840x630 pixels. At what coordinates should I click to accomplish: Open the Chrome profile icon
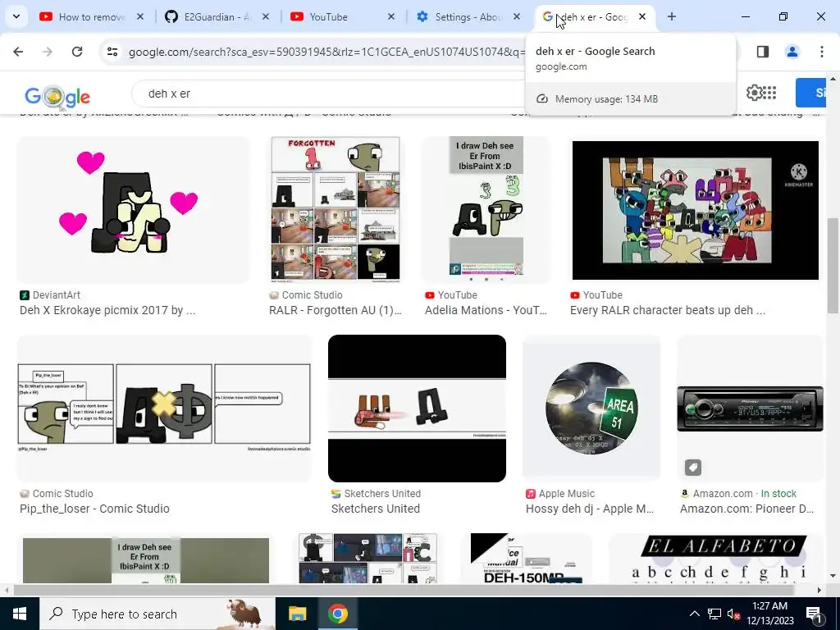coord(792,52)
